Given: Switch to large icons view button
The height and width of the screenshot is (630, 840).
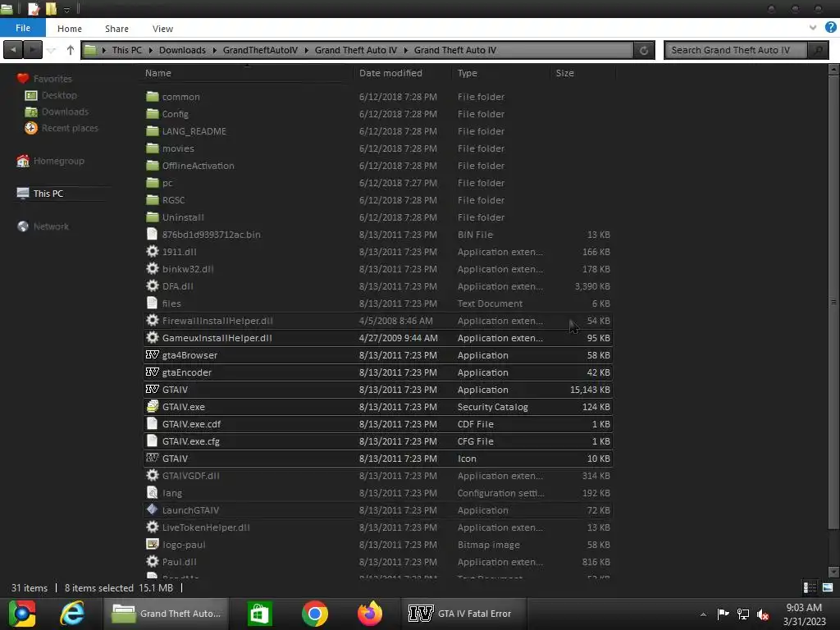Looking at the screenshot, I should [x=828, y=587].
